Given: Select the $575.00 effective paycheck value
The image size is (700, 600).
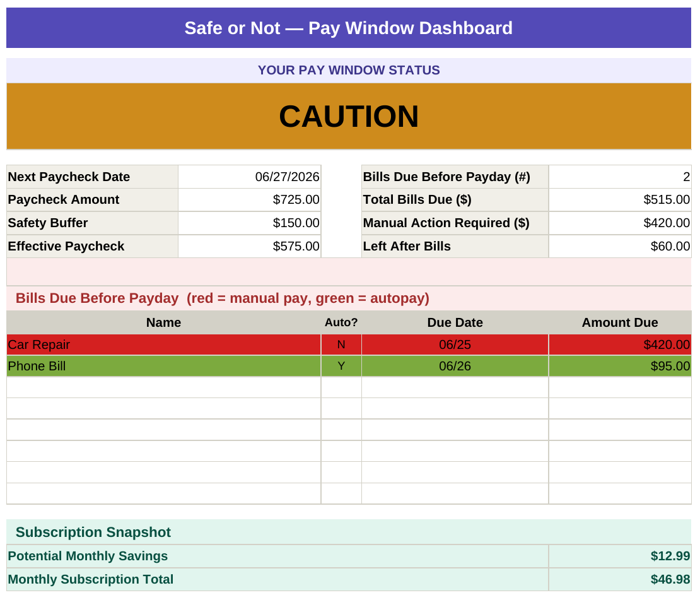Looking at the screenshot, I should [x=250, y=246].
